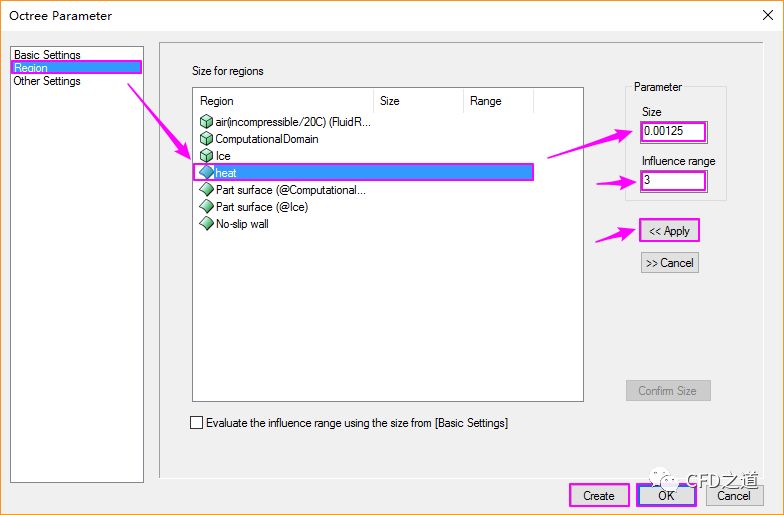Click OK to confirm octree parameters
The height and width of the screenshot is (515, 784).
tap(666, 496)
